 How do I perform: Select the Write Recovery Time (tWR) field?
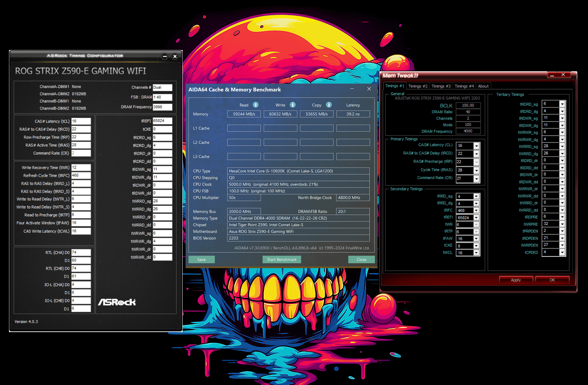(81, 167)
